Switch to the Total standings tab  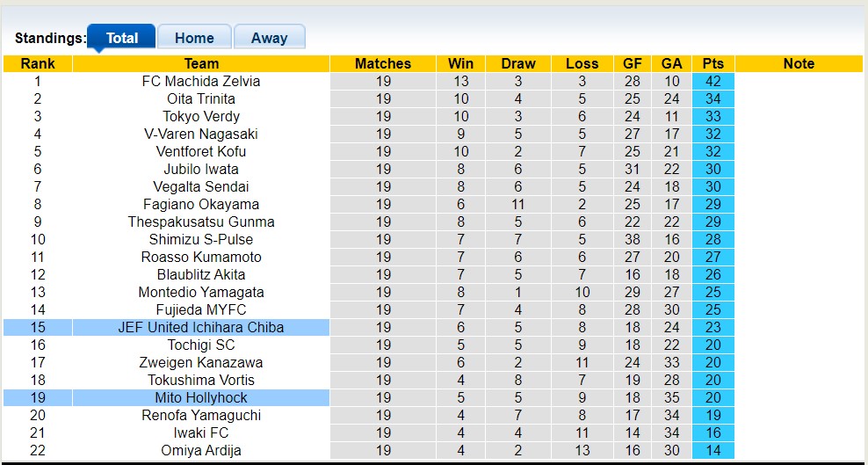pos(122,38)
